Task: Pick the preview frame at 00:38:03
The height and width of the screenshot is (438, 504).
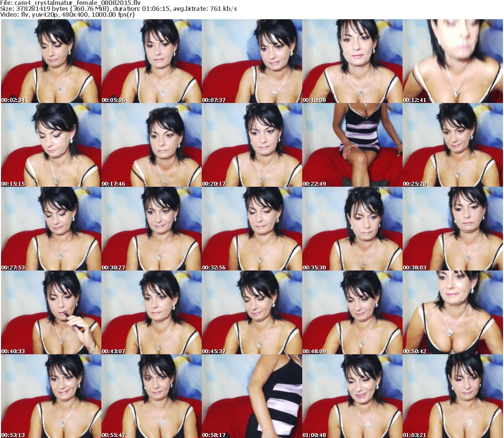Action: coord(453,229)
